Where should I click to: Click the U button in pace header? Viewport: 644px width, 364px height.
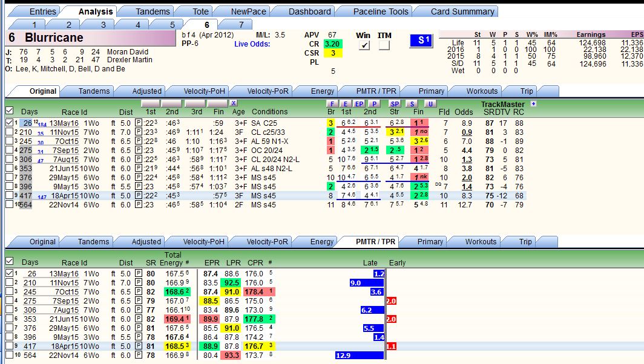[x=430, y=104]
